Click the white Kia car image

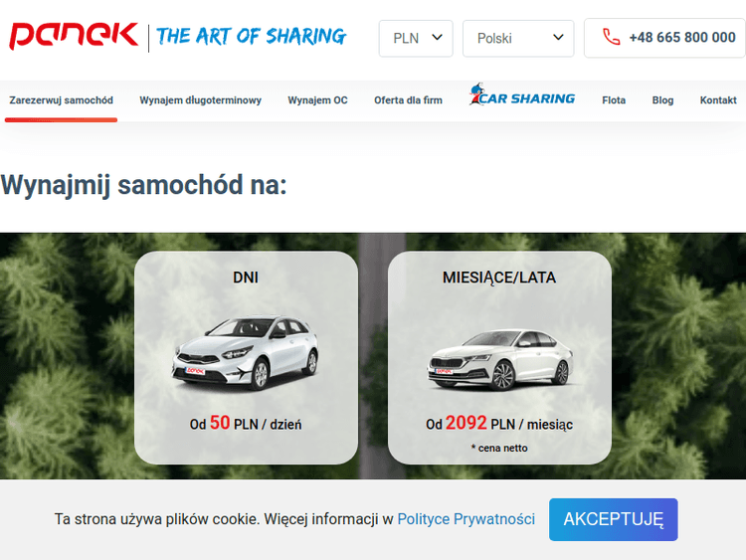(246, 352)
